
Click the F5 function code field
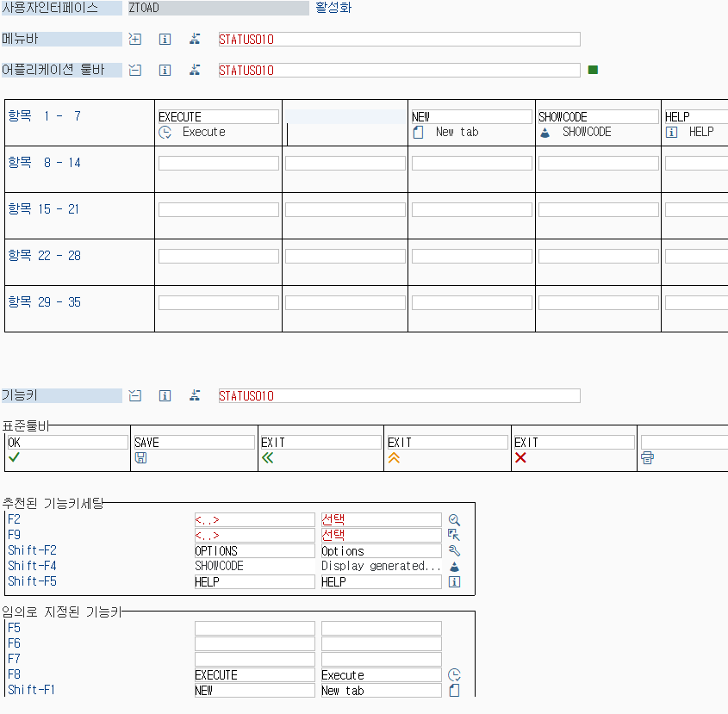[255, 629]
